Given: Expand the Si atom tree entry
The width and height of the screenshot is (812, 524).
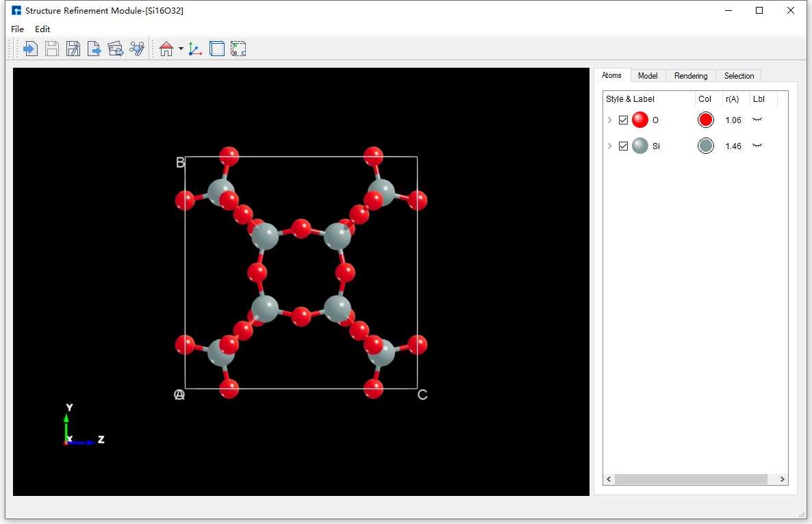Looking at the screenshot, I should 609,146.
